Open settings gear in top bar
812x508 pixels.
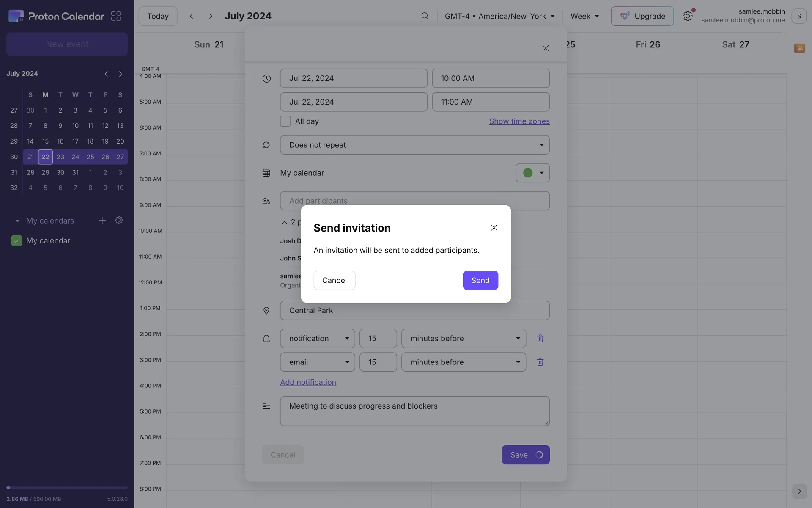pyautogui.click(x=687, y=16)
